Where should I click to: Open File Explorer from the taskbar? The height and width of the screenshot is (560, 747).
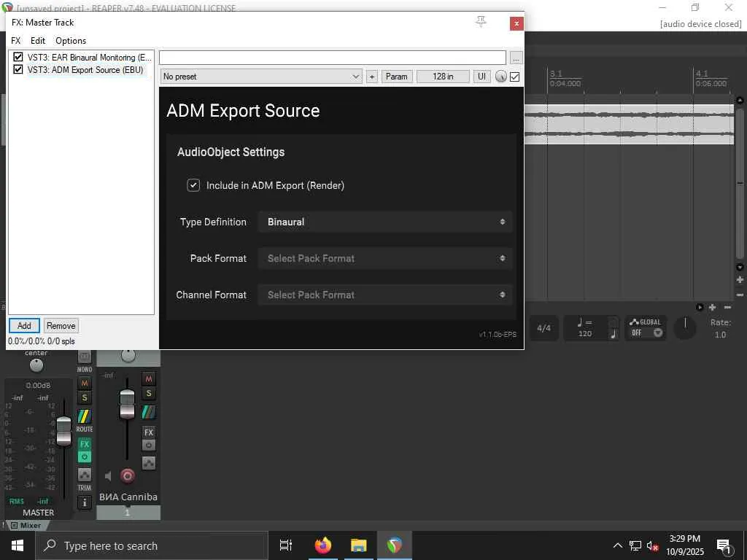click(x=359, y=545)
